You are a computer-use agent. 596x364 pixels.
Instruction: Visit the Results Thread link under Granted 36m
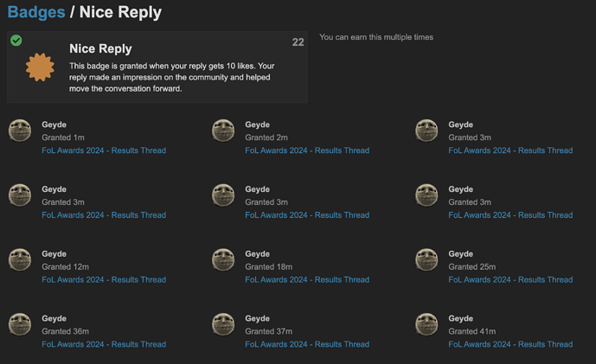pos(104,344)
